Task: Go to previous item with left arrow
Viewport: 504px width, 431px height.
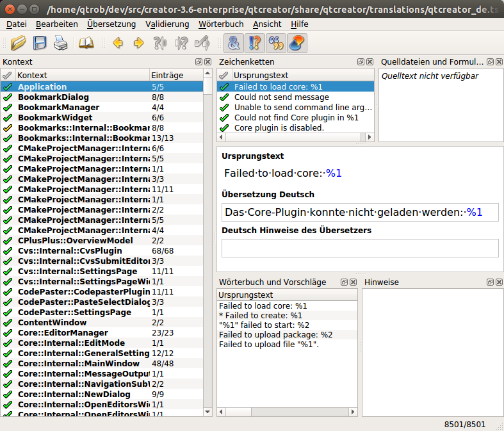Action: click(118, 44)
